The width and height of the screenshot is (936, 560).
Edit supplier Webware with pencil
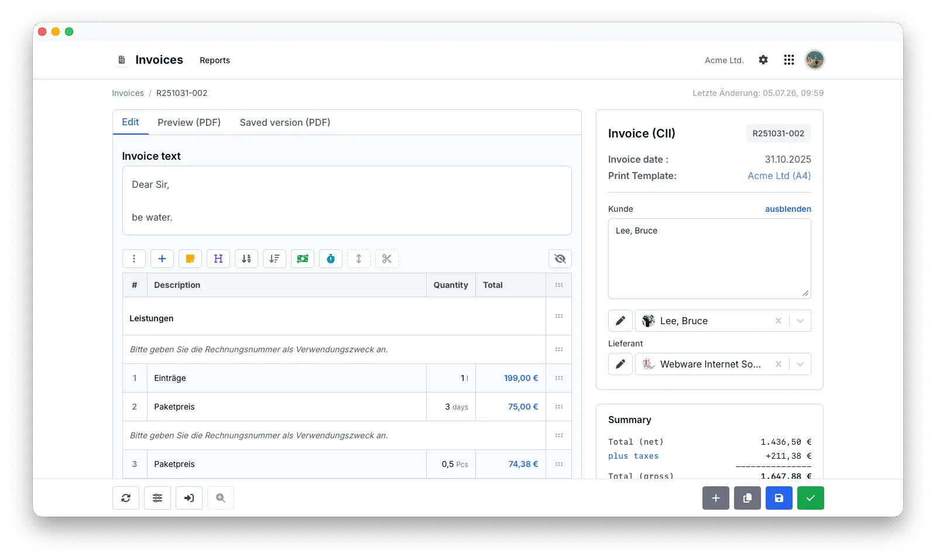(x=620, y=364)
